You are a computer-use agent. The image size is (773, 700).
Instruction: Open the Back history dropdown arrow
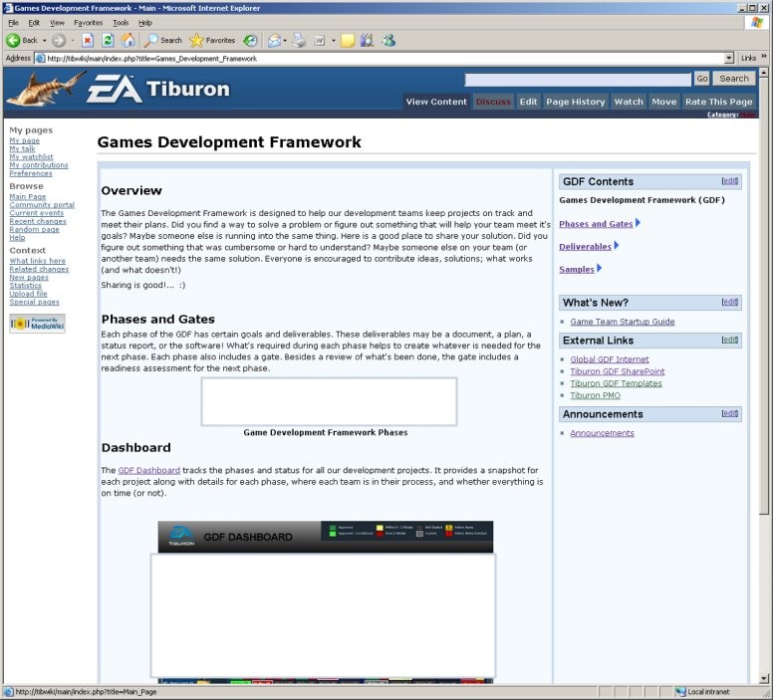pos(45,41)
